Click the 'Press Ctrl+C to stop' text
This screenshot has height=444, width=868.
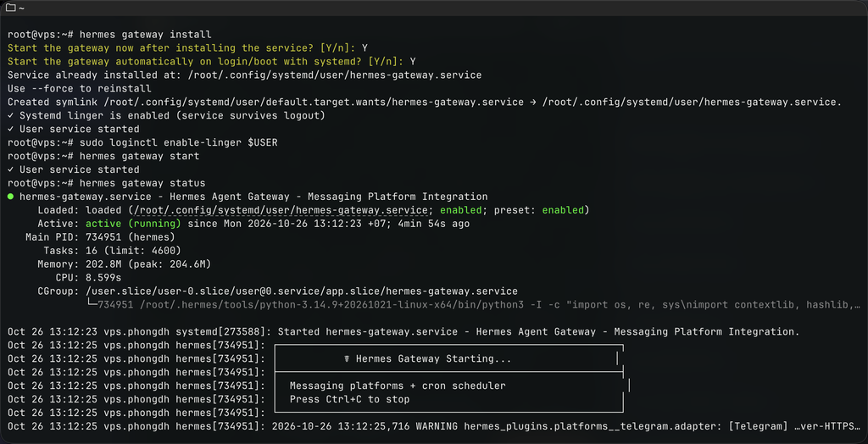pos(350,399)
